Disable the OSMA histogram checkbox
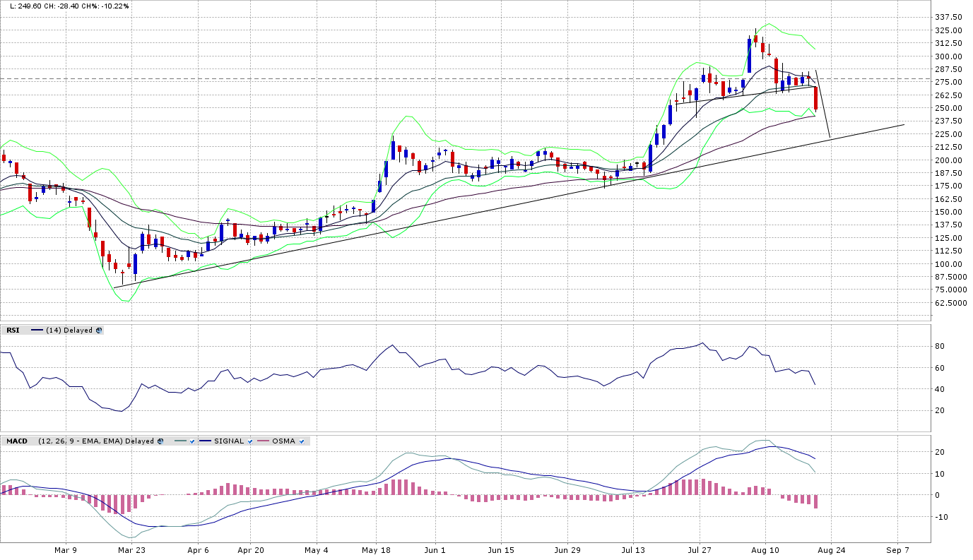This screenshot has width=973, height=560. tap(302, 441)
